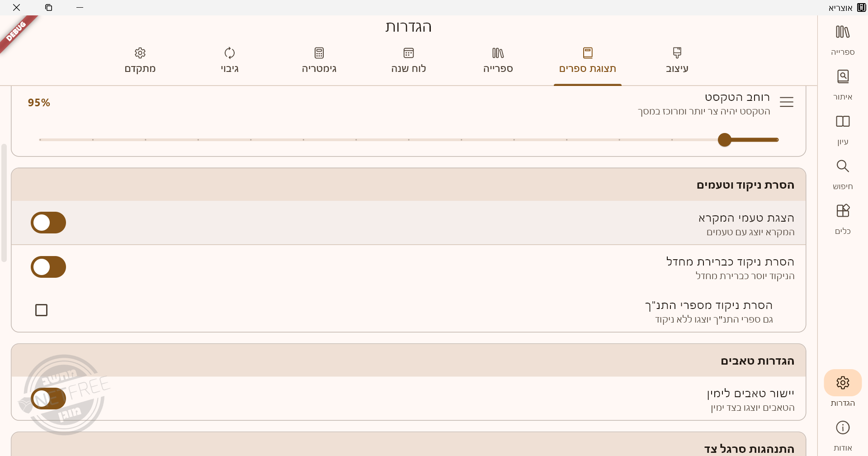868x456 pixels.
Task: Click the text width slider handle
Action: [724, 140]
